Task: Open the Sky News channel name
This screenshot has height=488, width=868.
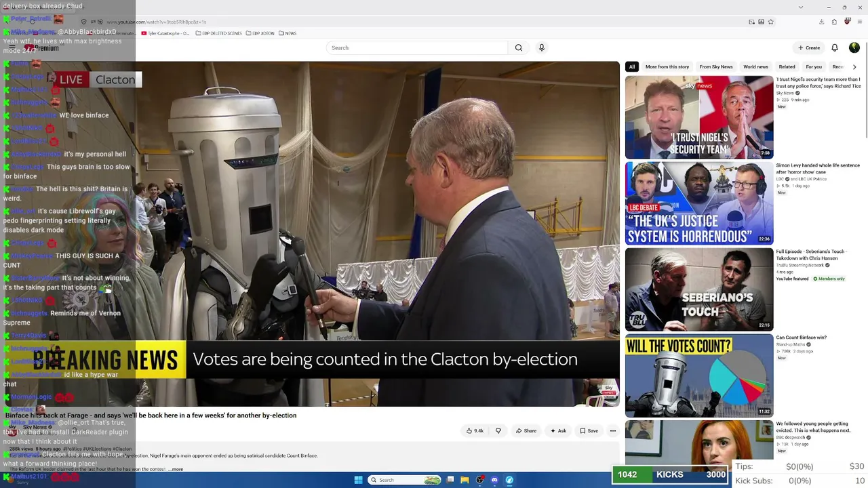Action: pyautogui.click(x=35, y=428)
